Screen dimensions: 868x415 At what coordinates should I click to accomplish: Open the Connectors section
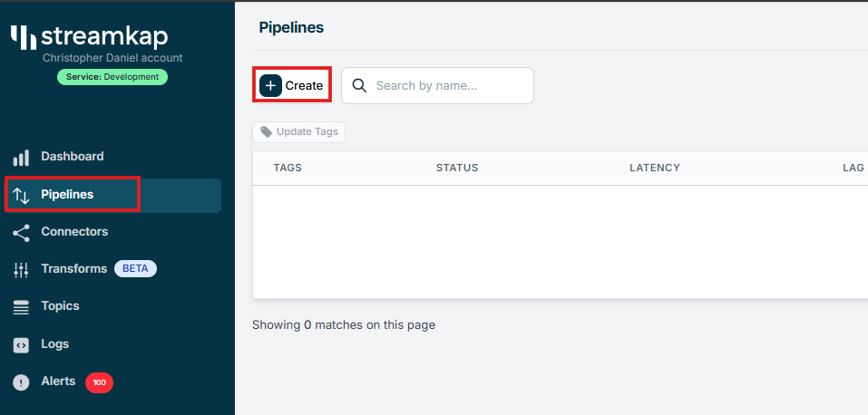point(74,232)
